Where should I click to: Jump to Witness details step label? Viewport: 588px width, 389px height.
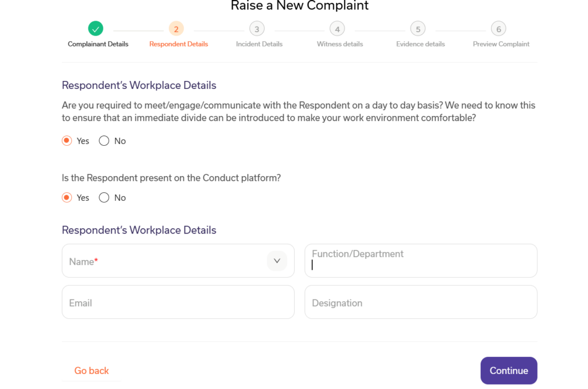coord(340,44)
